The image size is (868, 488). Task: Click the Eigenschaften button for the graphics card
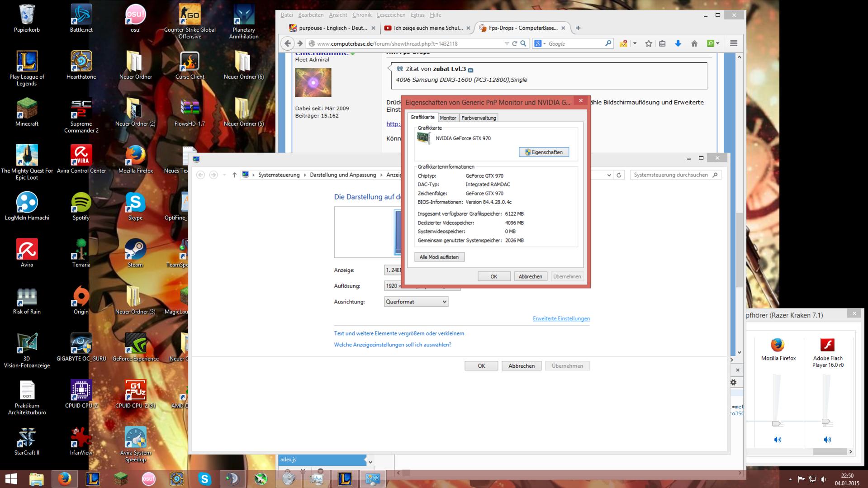[544, 152]
